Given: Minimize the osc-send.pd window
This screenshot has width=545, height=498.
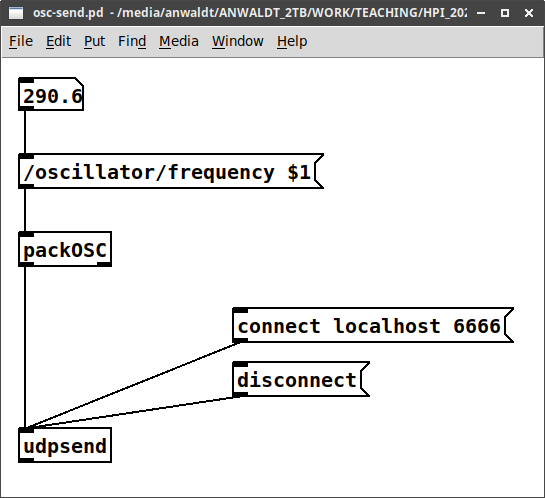Looking at the screenshot, I should point(481,13).
